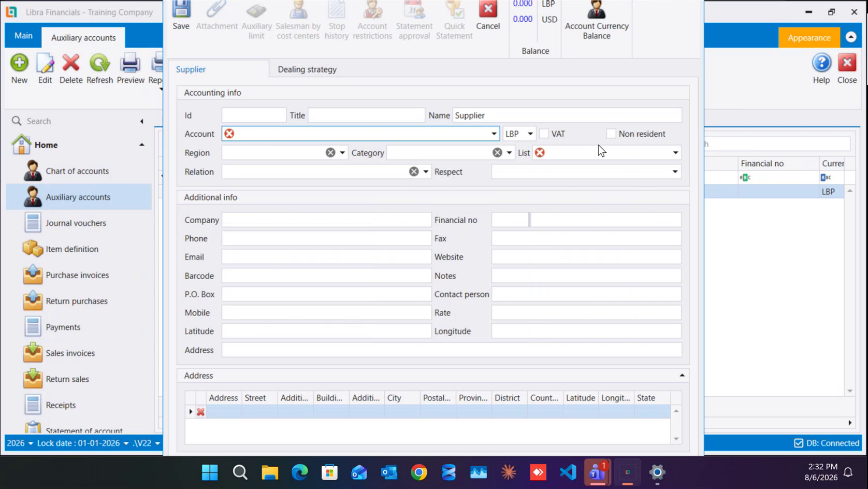This screenshot has height=489, width=868.
Task: Click the Appearance button
Action: (x=809, y=38)
